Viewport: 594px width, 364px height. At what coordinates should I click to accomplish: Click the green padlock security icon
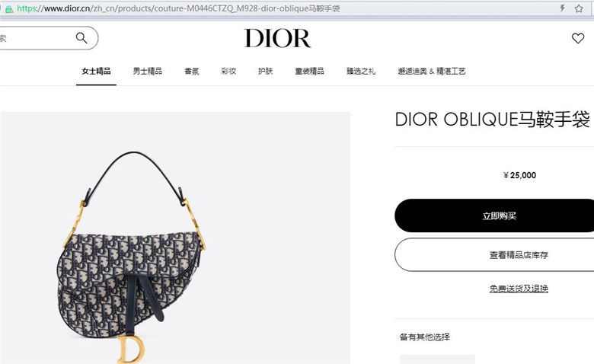(x=9, y=9)
